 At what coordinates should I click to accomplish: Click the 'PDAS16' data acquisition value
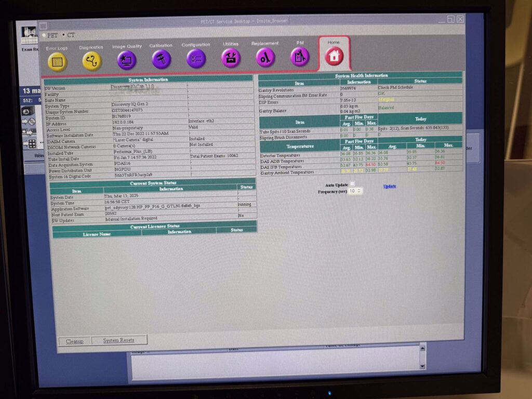point(123,164)
